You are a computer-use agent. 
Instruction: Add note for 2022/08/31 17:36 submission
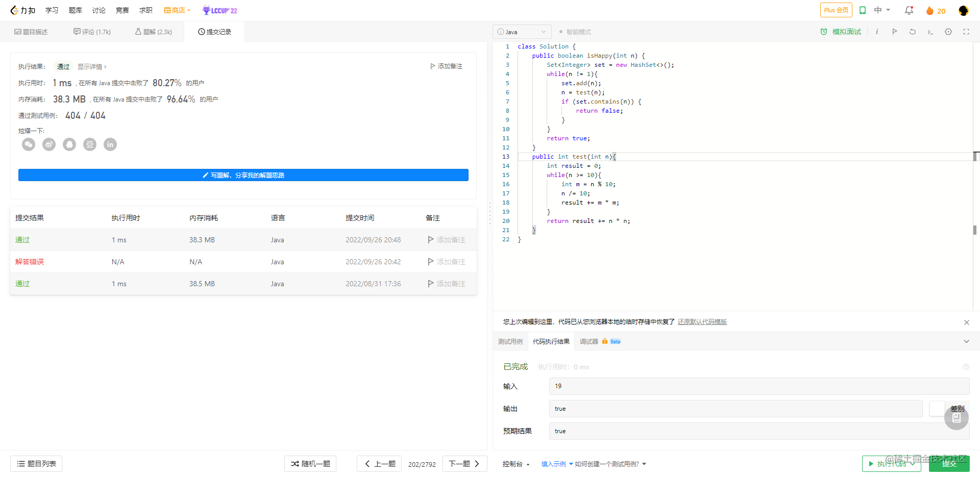[447, 284]
